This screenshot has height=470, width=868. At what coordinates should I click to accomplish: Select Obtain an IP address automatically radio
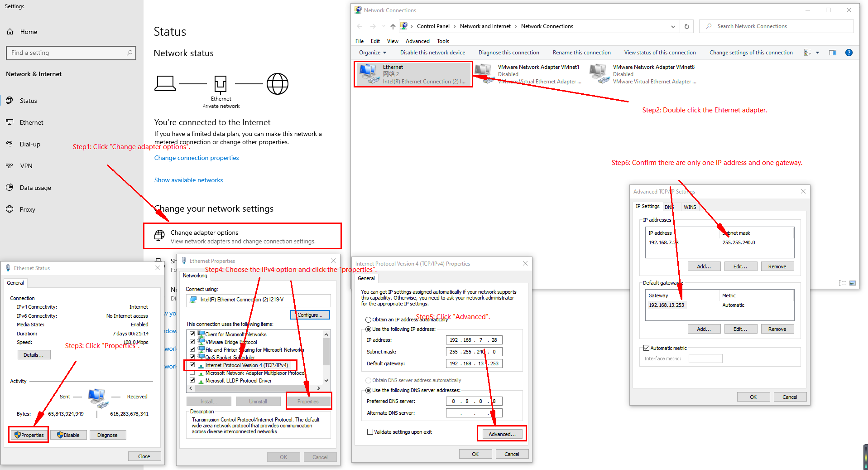[x=369, y=320]
